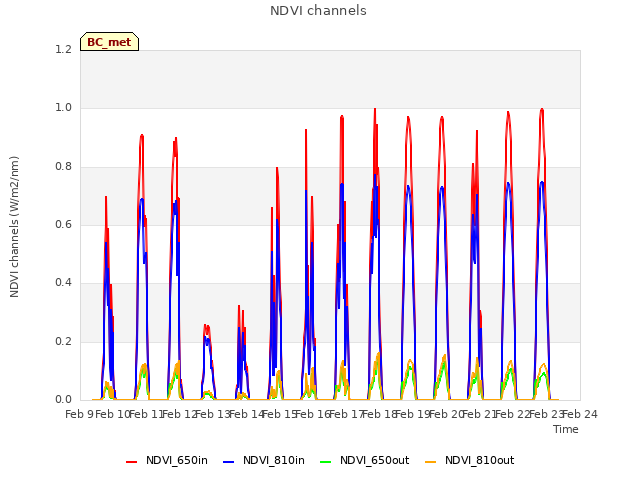Click the y-axis tick value 1.0
This screenshot has width=640, height=480.
pos(63,108)
